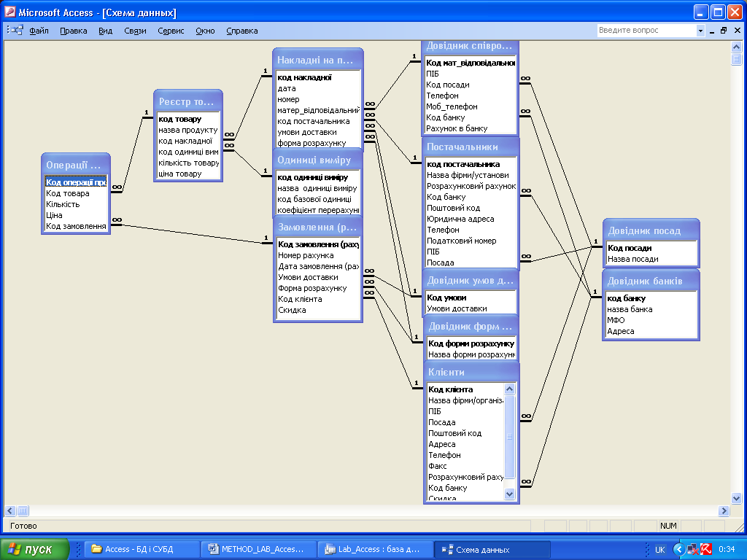
Task: Minimize the inner Схема данных document window
Action: (x=712, y=31)
